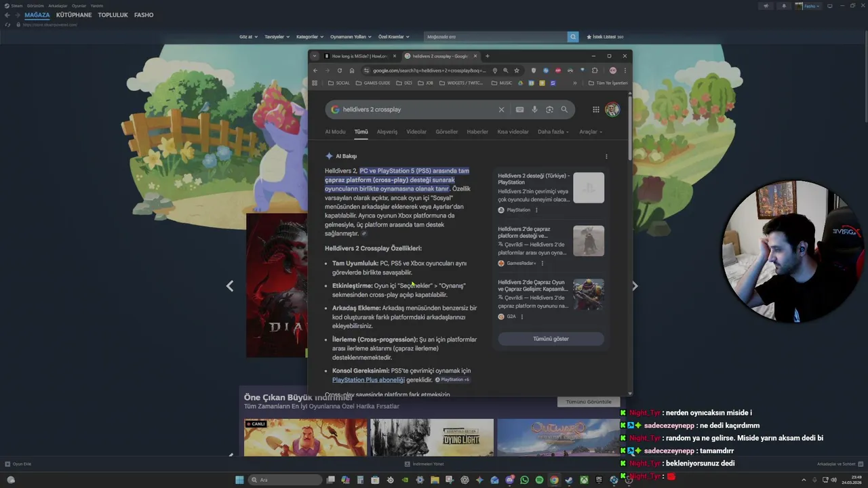Viewport: 868px width, 488px height.
Task: Open AI Bakış three-dot options
Action: [x=606, y=157]
